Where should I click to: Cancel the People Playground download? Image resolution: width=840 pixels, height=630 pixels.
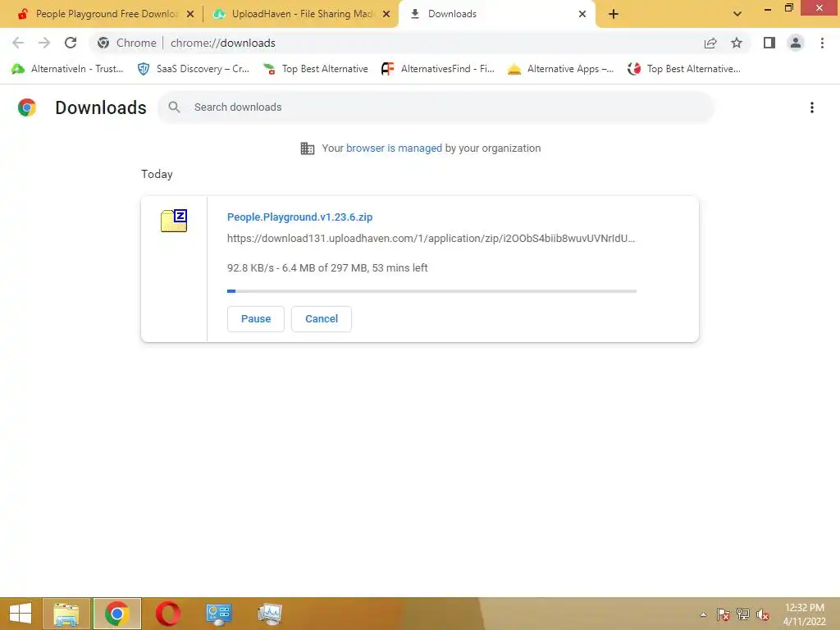point(322,319)
